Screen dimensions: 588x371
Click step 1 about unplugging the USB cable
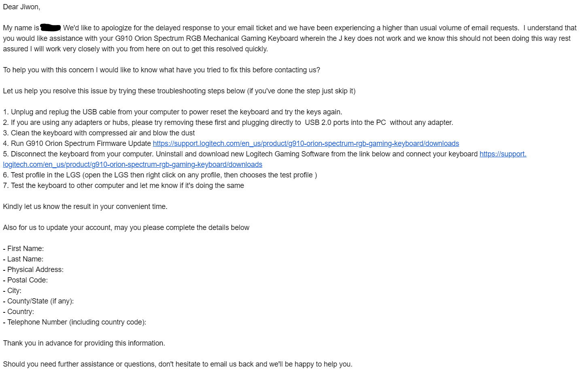[x=172, y=112]
